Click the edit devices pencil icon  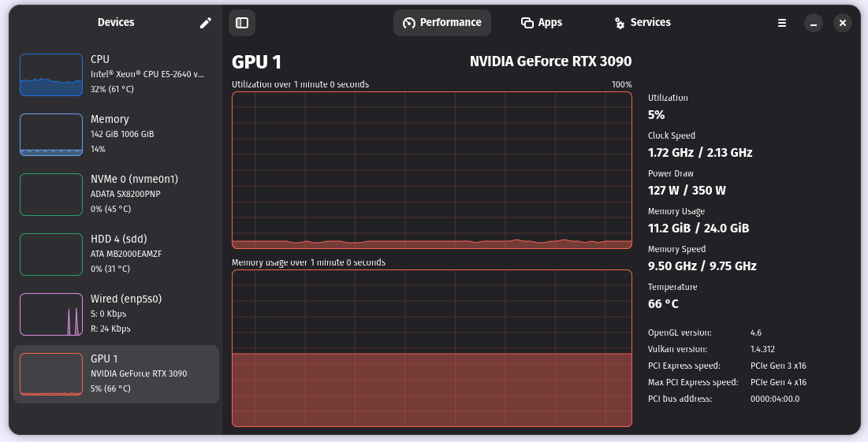point(206,23)
